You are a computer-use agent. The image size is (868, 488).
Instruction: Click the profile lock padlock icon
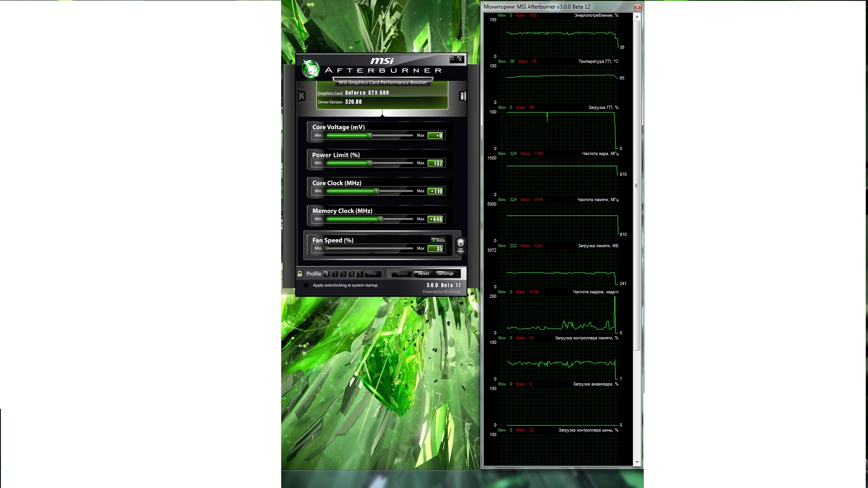(300, 274)
